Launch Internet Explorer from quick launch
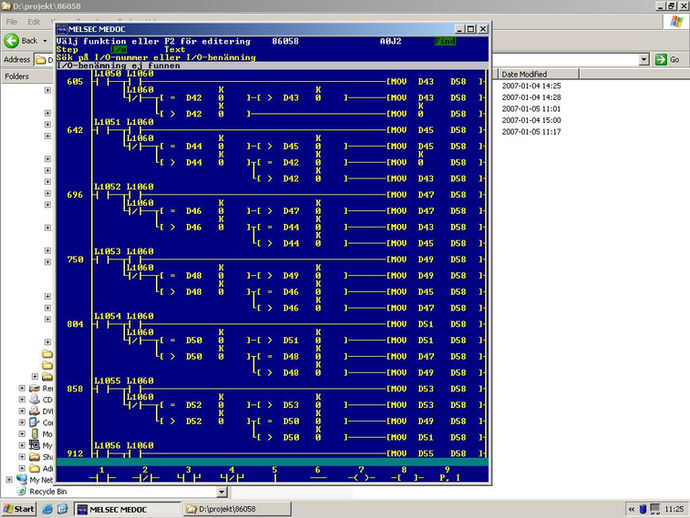The width and height of the screenshot is (690, 518). (x=48, y=509)
